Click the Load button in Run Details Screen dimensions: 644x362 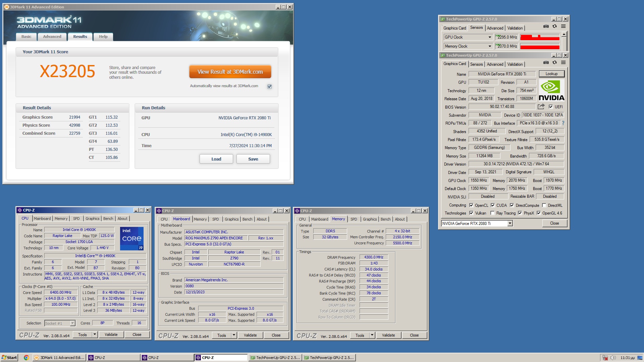[x=216, y=159]
